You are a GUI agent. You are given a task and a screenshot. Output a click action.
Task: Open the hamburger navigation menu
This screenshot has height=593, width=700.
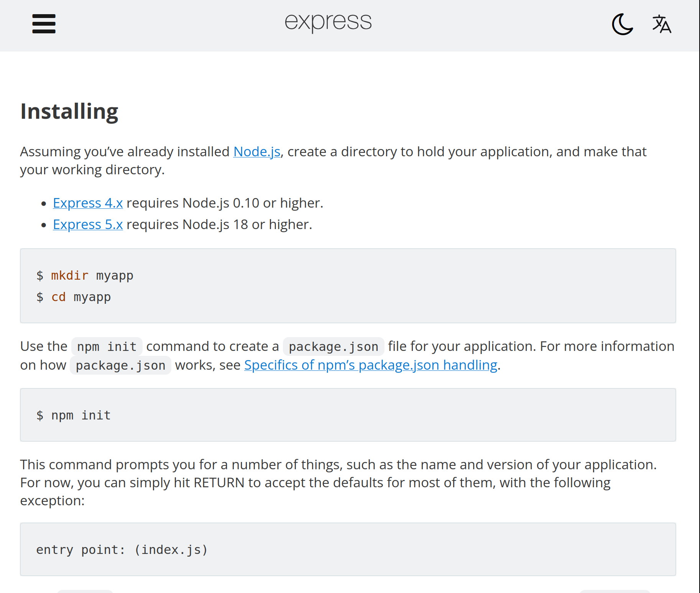[44, 24]
